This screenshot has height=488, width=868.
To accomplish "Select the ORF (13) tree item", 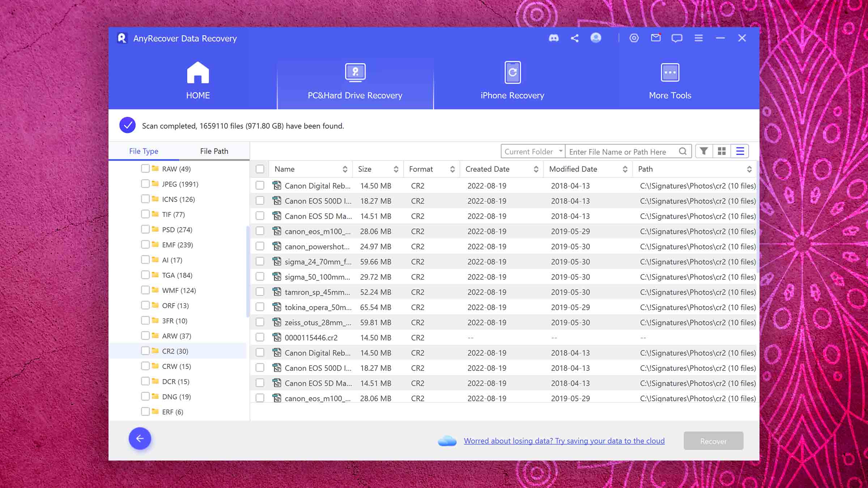I will [175, 305].
